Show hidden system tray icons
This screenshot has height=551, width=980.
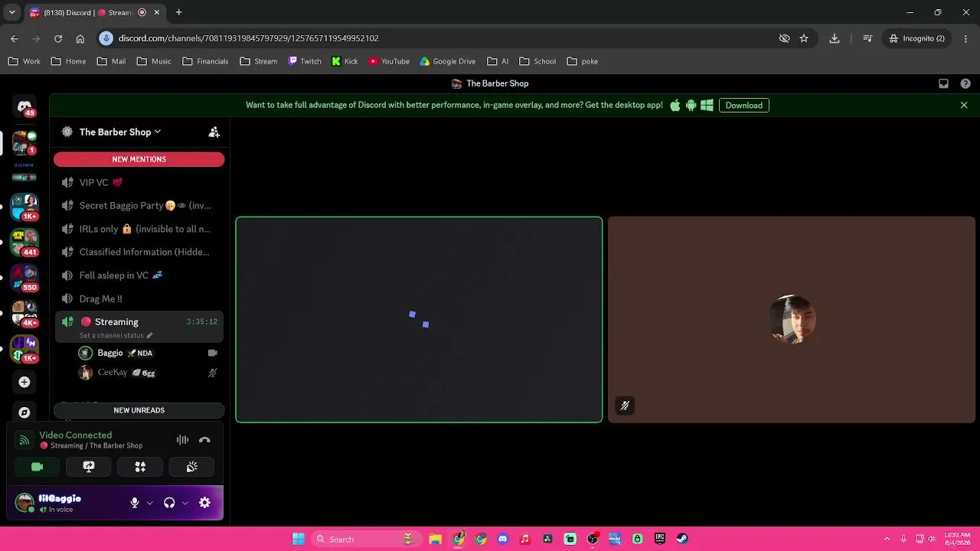(x=887, y=540)
